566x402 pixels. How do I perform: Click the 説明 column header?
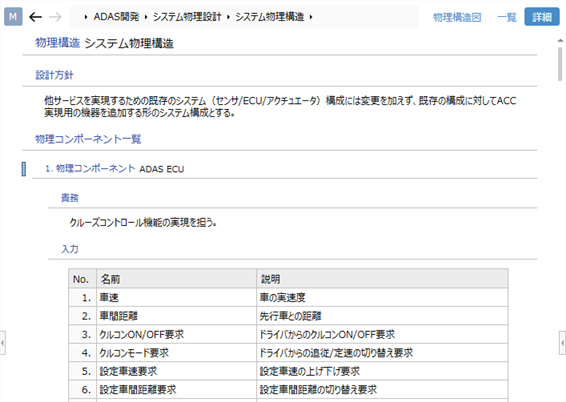click(x=382, y=279)
